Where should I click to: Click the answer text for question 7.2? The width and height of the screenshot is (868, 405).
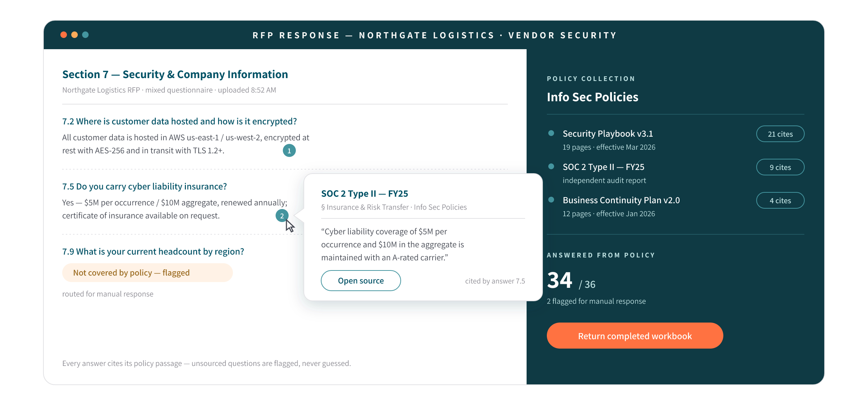click(x=186, y=144)
